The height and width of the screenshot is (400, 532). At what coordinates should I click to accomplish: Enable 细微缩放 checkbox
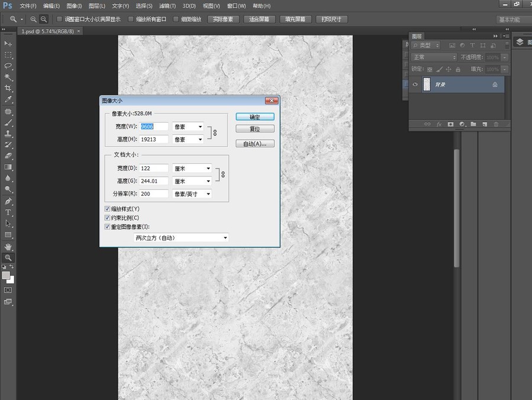(x=176, y=20)
